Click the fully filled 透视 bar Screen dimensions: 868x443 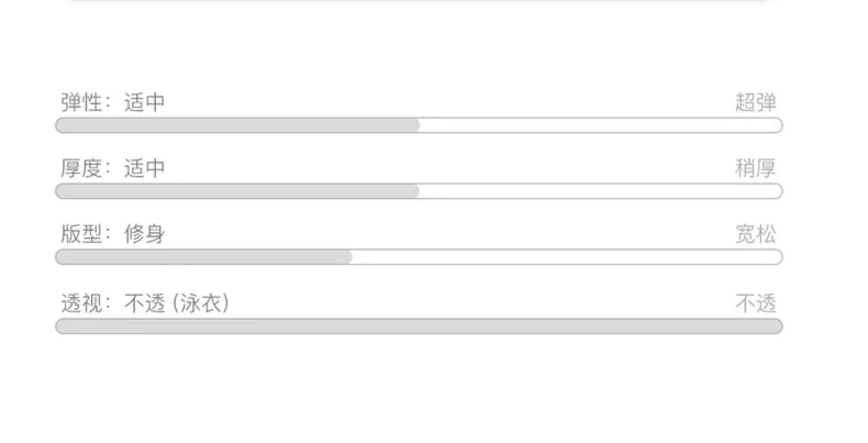point(419,327)
